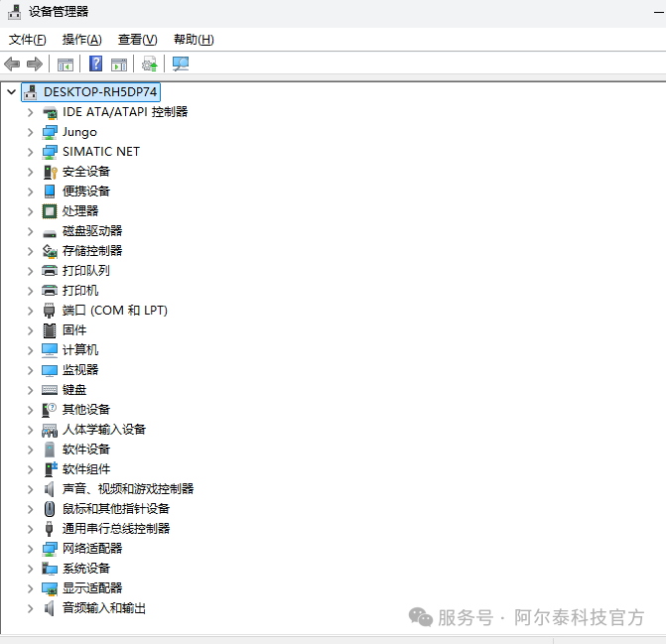The image size is (666, 644).
Task: Select the 软件设备 tree row text
Action: tap(86, 450)
